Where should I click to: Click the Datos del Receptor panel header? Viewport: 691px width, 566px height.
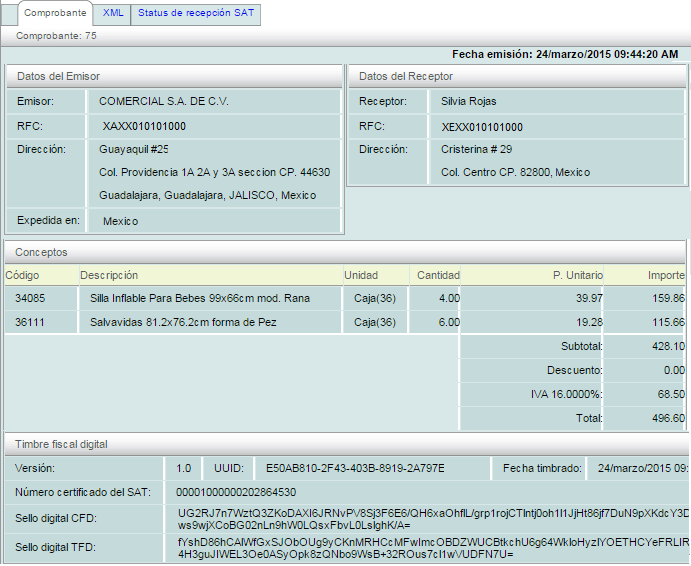click(x=516, y=76)
